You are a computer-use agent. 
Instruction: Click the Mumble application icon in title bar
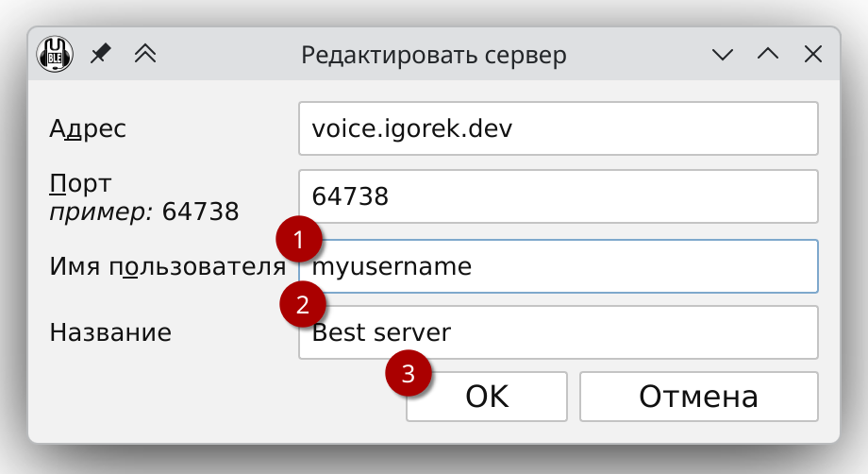(55, 54)
